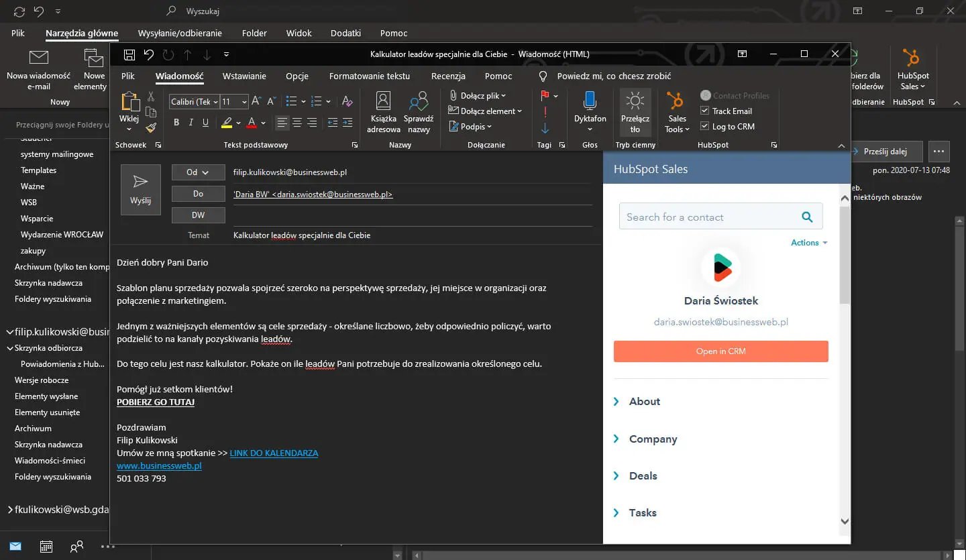Open Wysyłanie/odbieranie tab in main Outlook window
The height and width of the screenshot is (560, 966).
click(180, 33)
